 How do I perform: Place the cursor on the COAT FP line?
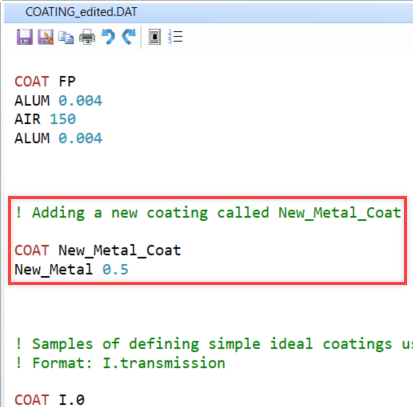pyautogui.click(x=45, y=82)
